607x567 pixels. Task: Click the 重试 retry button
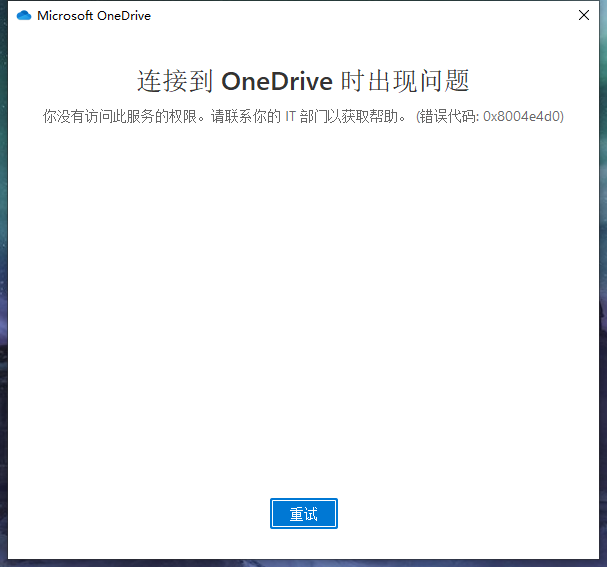coord(304,513)
